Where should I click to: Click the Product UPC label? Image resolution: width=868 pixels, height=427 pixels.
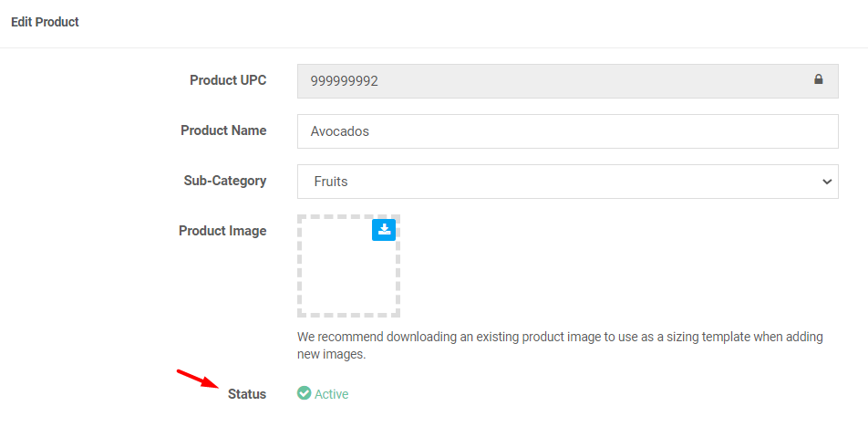pos(228,80)
